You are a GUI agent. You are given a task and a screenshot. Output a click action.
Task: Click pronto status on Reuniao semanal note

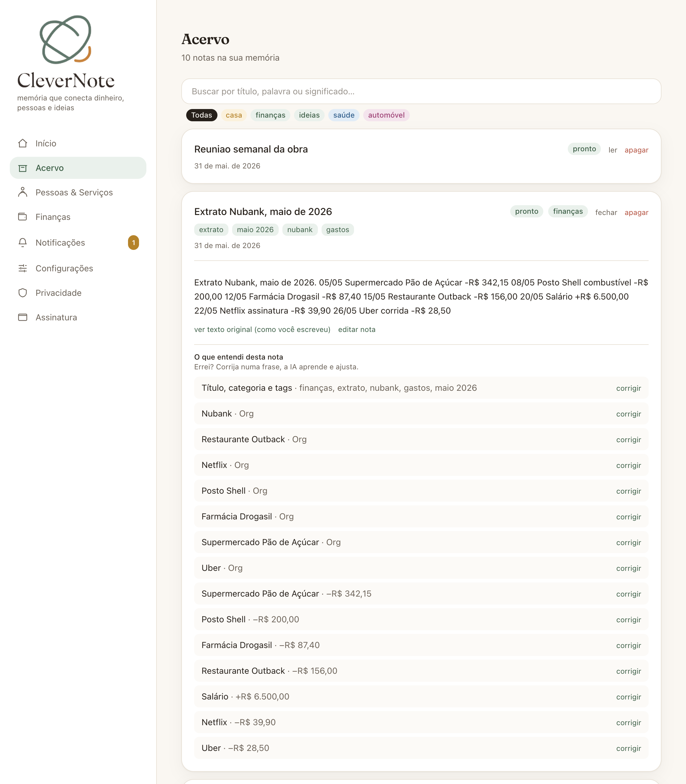(x=584, y=149)
